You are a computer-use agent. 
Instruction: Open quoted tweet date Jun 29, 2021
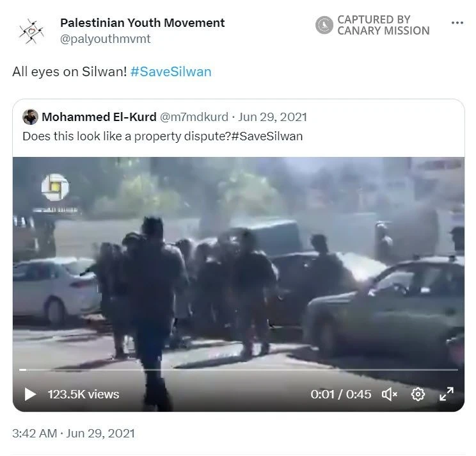click(273, 117)
